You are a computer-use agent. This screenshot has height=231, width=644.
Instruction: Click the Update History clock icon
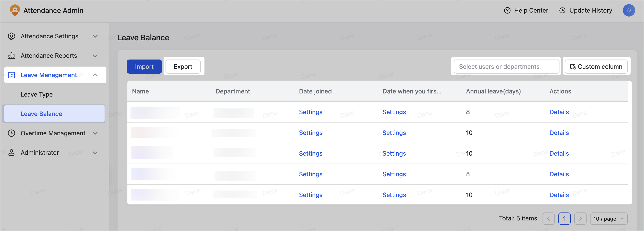click(562, 11)
